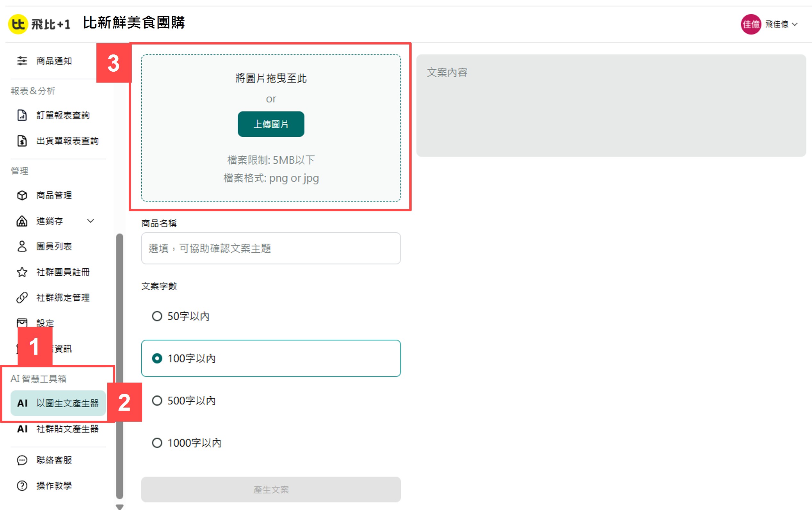Select the 50字以內 radio option
The image size is (812, 510).
point(157,316)
